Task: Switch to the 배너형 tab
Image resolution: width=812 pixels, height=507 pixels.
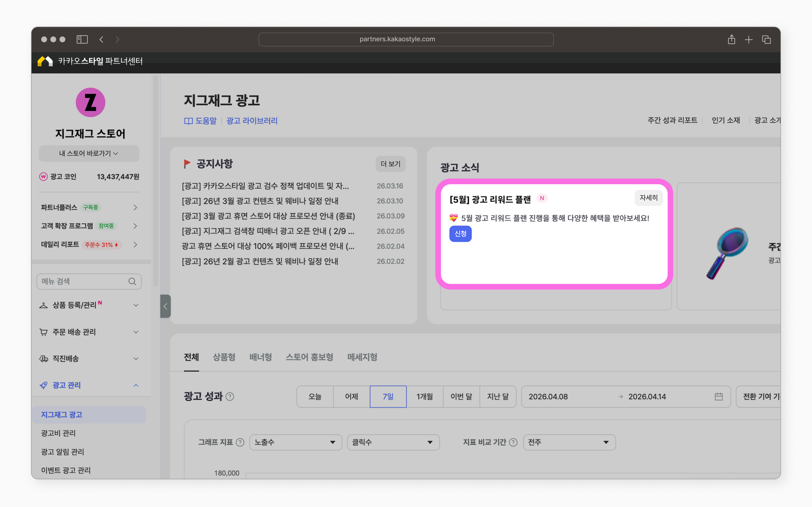Action: tap(261, 357)
